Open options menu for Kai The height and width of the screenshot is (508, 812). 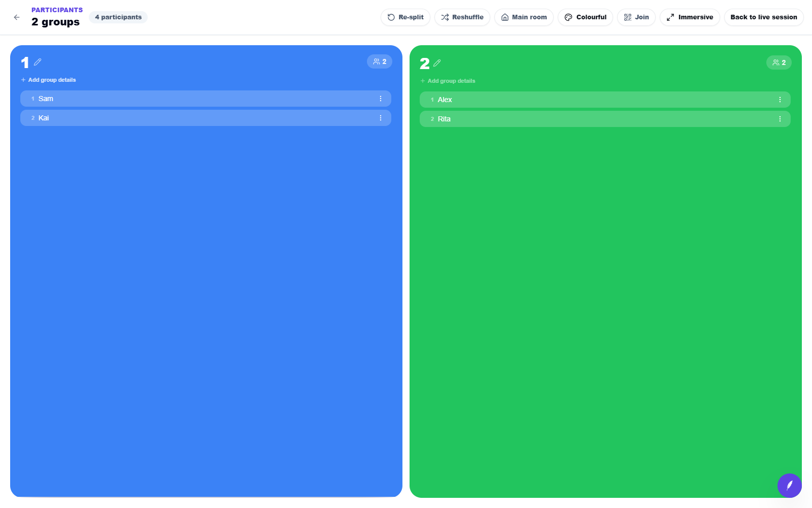coord(381,118)
